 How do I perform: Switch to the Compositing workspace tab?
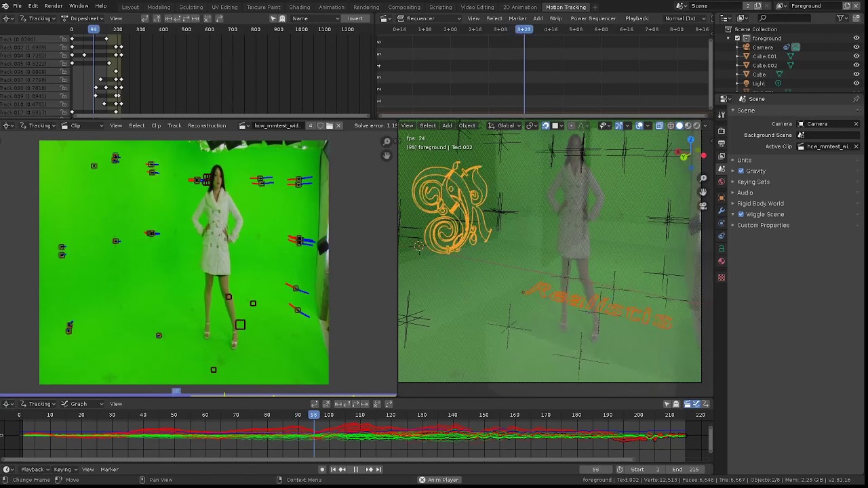(404, 7)
